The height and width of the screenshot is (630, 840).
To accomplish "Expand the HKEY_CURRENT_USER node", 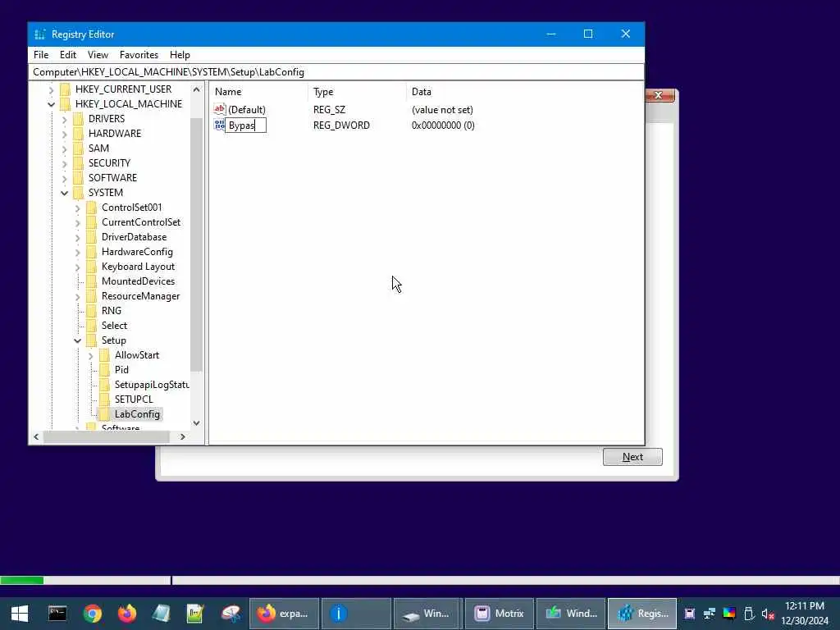I will 52,89.
